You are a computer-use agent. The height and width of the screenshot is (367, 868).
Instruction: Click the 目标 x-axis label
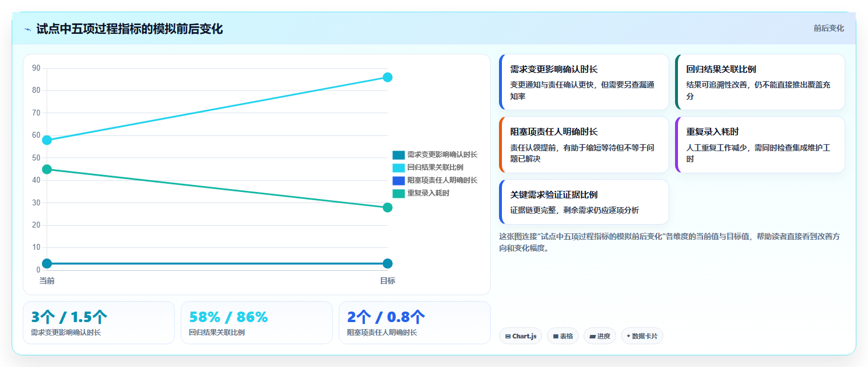[388, 281]
